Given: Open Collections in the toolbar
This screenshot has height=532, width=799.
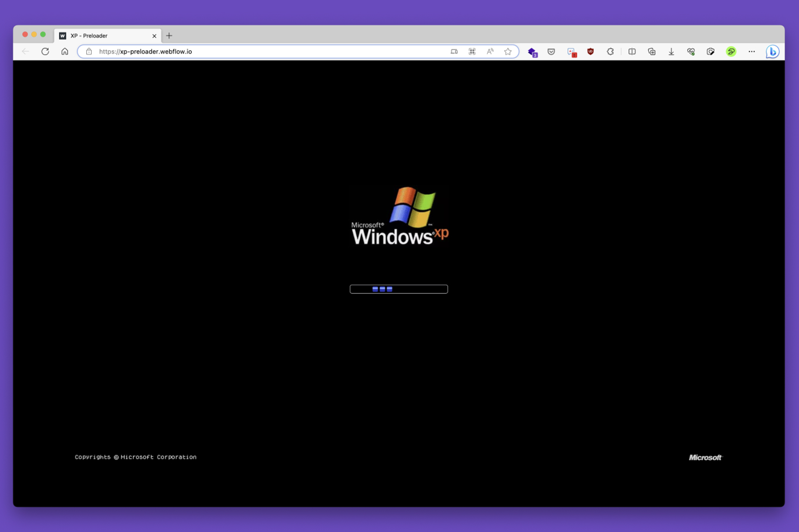Looking at the screenshot, I should click(651, 51).
